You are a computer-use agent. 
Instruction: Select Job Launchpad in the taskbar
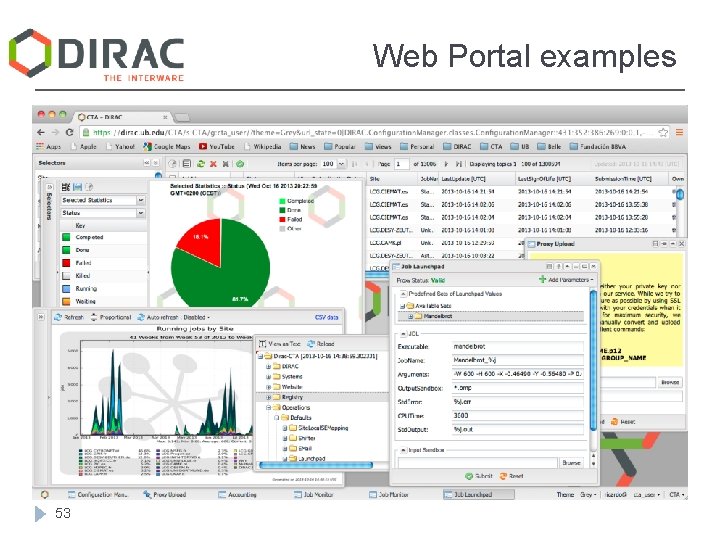(x=478, y=495)
